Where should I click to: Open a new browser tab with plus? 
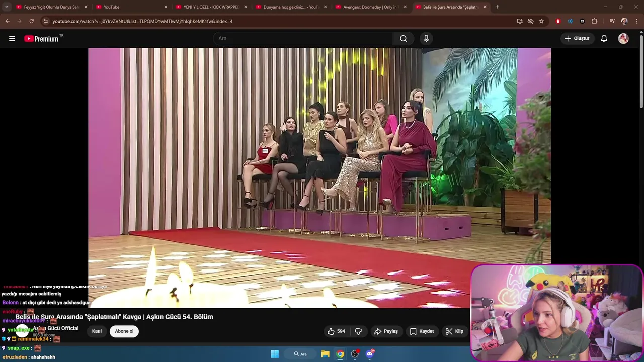497,7
